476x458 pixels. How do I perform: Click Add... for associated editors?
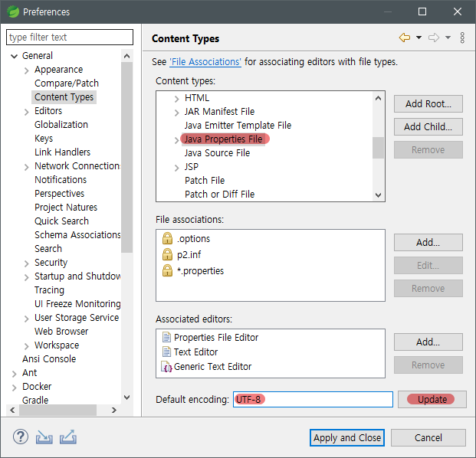(428, 342)
